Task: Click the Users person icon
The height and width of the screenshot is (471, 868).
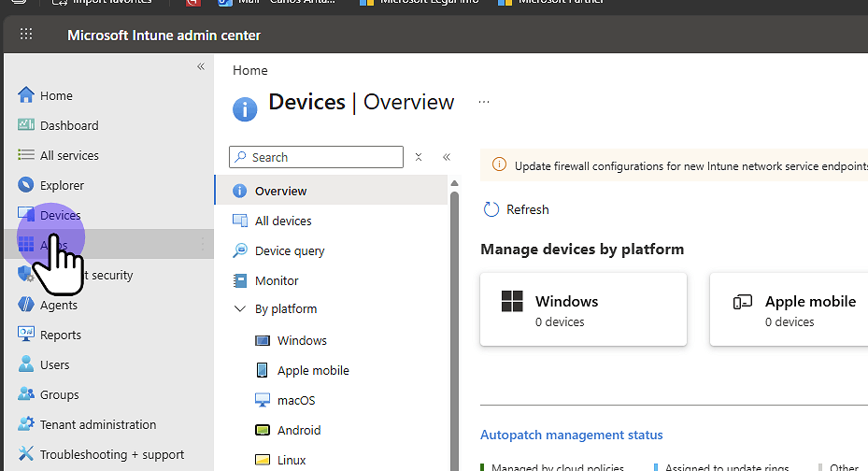Action: click(x=26, y=364)
